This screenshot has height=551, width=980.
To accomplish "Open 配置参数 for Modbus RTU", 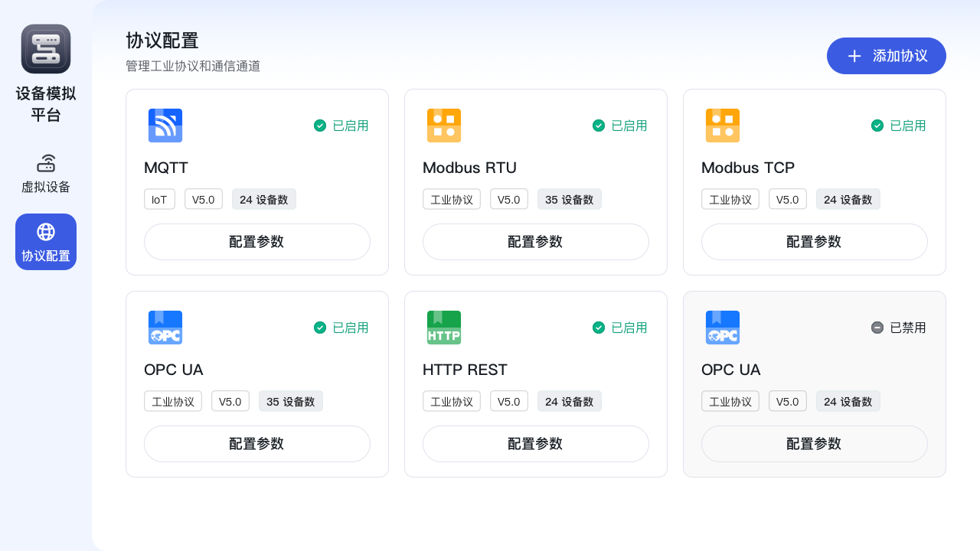I will coord(536,242).
